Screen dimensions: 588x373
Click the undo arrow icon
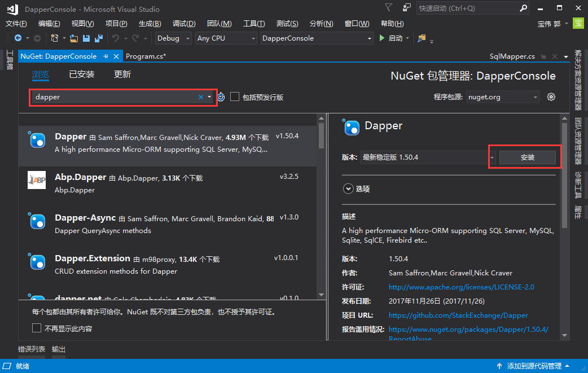pyautogui.click(x=116, y=38)
